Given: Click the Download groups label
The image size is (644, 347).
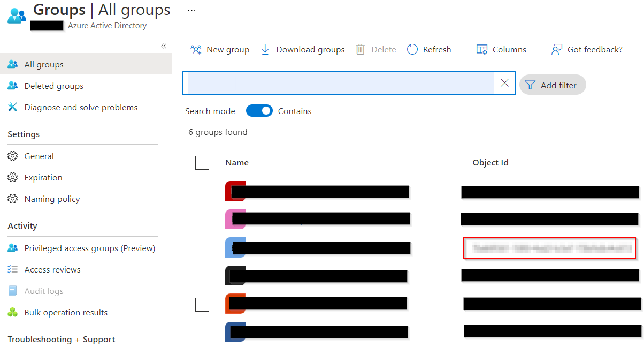Looking at the screenshot, I should click(310, 49).
